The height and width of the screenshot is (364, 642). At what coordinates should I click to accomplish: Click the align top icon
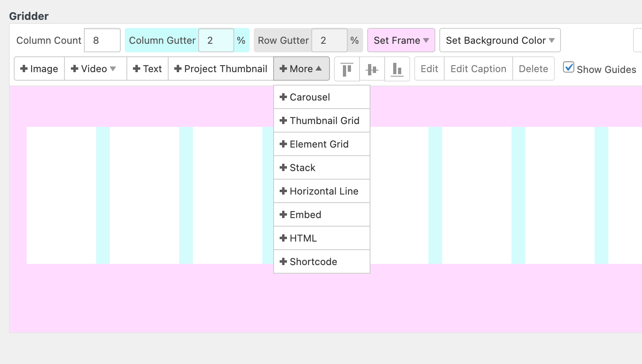(347, 69)
